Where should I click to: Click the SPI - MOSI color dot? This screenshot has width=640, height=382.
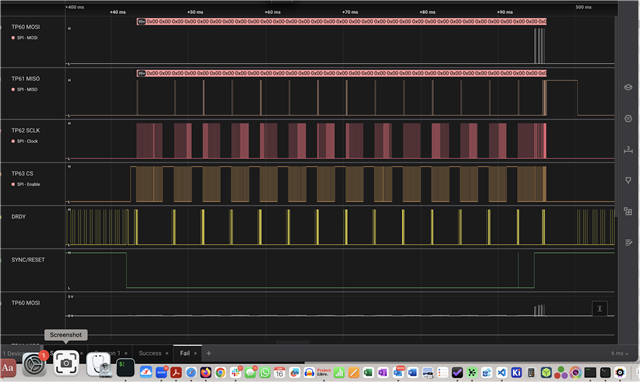click(13, 38)
